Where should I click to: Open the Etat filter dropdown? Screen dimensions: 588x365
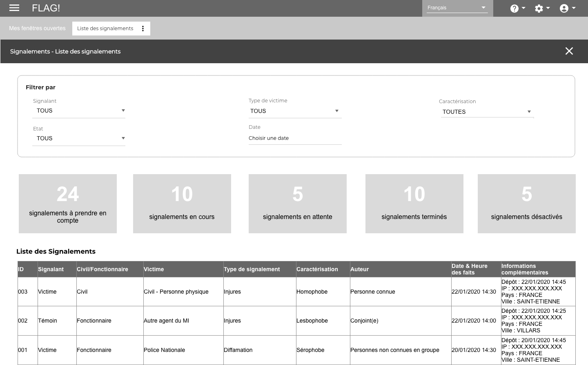pos(79,138)
